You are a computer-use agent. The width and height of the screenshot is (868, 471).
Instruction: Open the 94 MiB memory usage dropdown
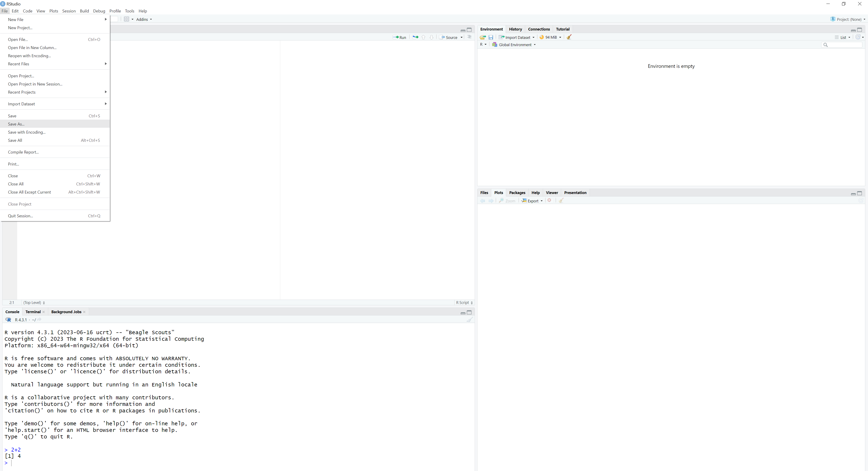pos(551,37)
